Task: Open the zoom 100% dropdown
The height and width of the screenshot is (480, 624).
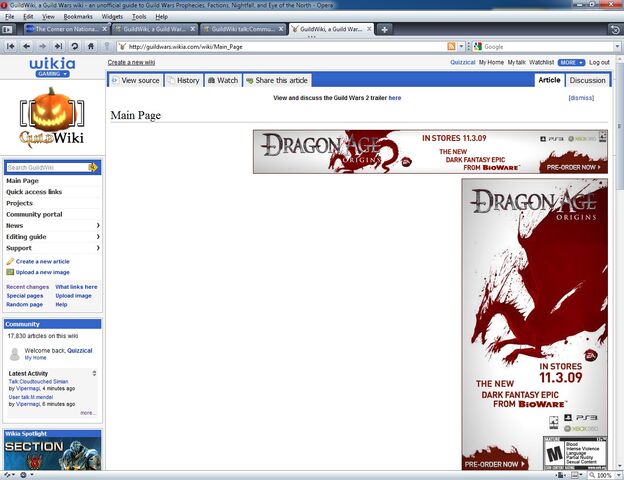Action: pos(618,475)
